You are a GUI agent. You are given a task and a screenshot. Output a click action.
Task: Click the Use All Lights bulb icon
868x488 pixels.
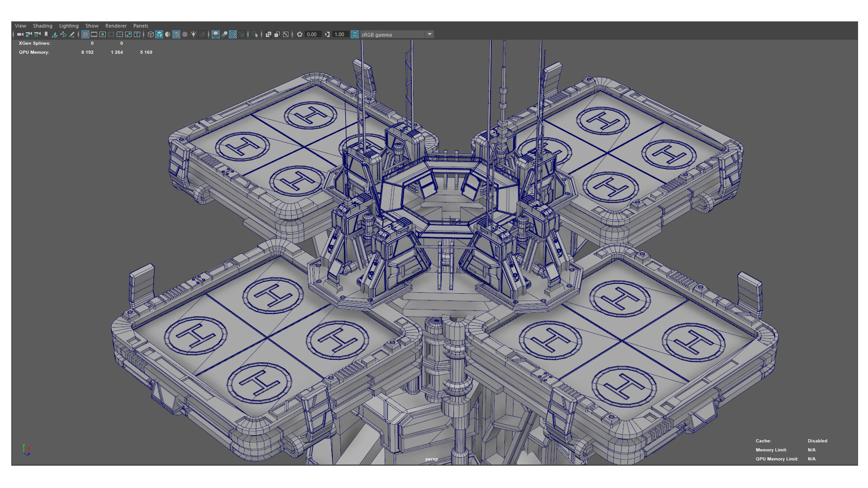point(193,34)
